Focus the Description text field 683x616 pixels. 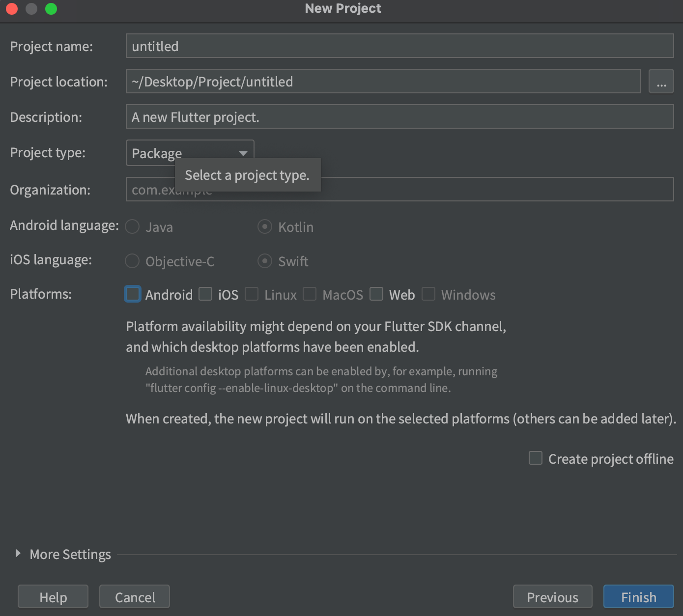click(x=399, y=117)
